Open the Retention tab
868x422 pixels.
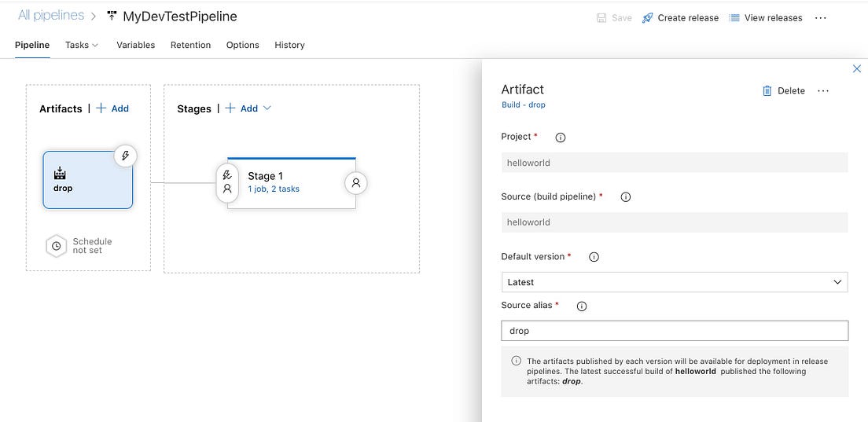pyautogui.click(x=190, y=45)
